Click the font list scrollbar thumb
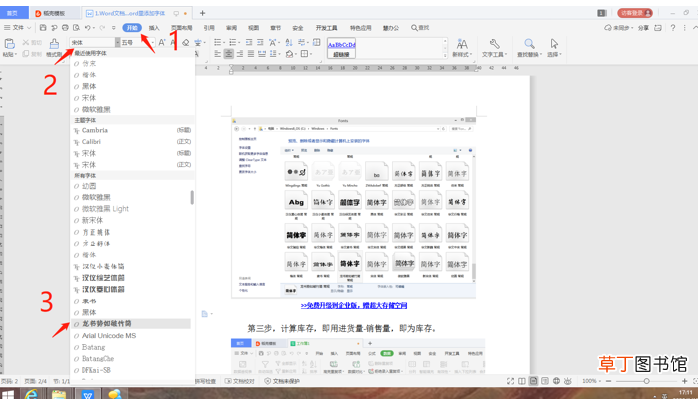698x399 pixels. point(192,197)
